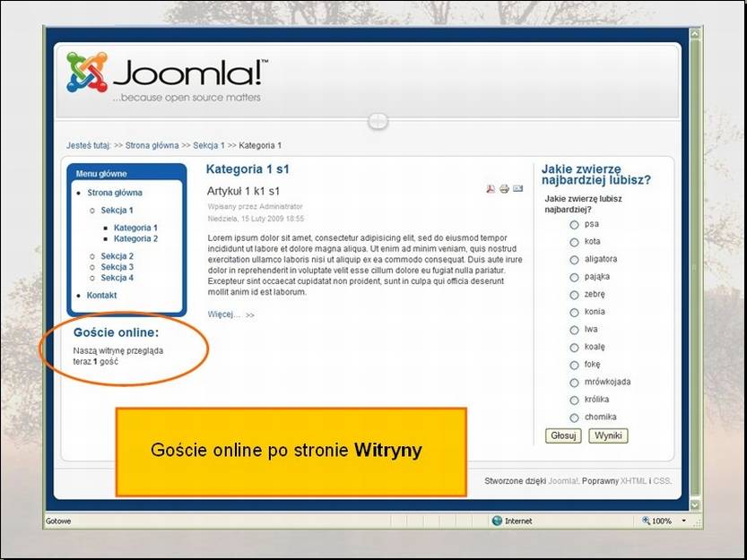Select the 'lwa' poll option
Screen dimensions: 747x560
tap(575, 330)
